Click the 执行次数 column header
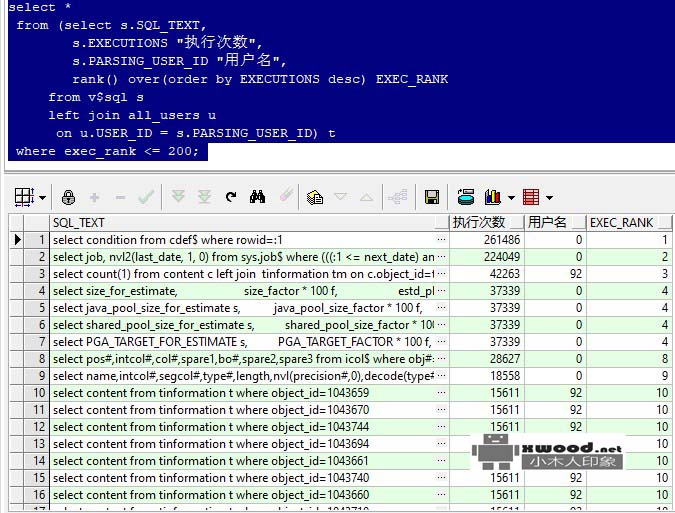The image size is (675, 513). tap(487, 223)
